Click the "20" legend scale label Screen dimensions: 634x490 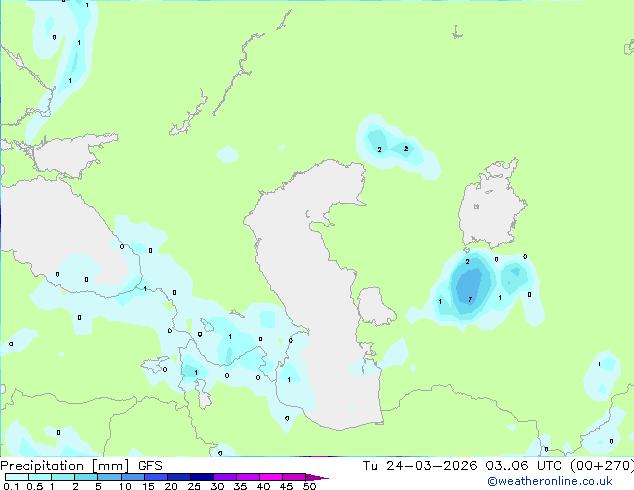point(171,486)
